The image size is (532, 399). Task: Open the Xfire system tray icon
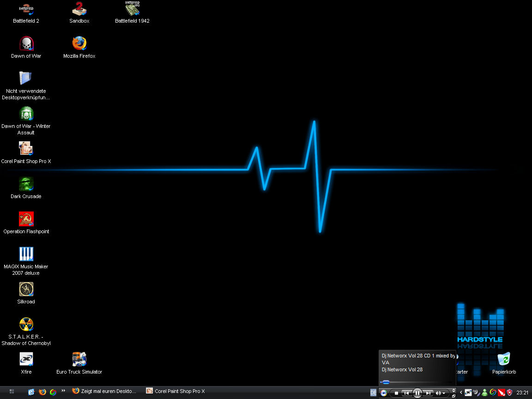point(468,393)
